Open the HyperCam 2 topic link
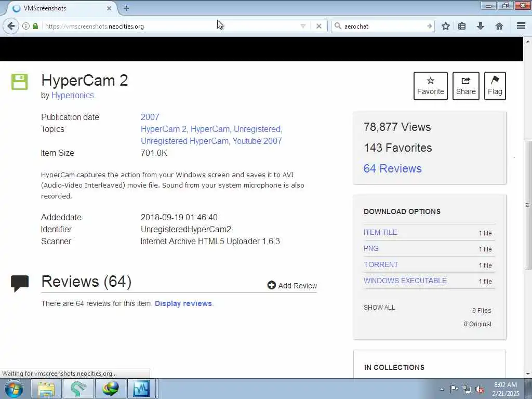 point(164,129)
